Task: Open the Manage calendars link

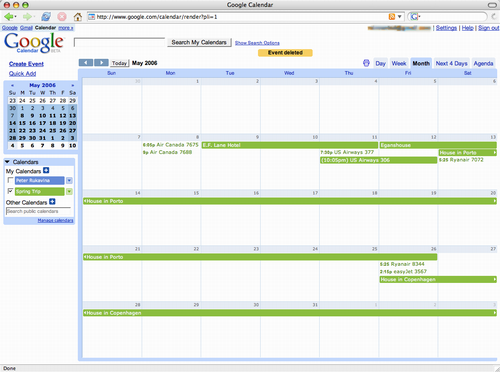Action: (55, 220)
